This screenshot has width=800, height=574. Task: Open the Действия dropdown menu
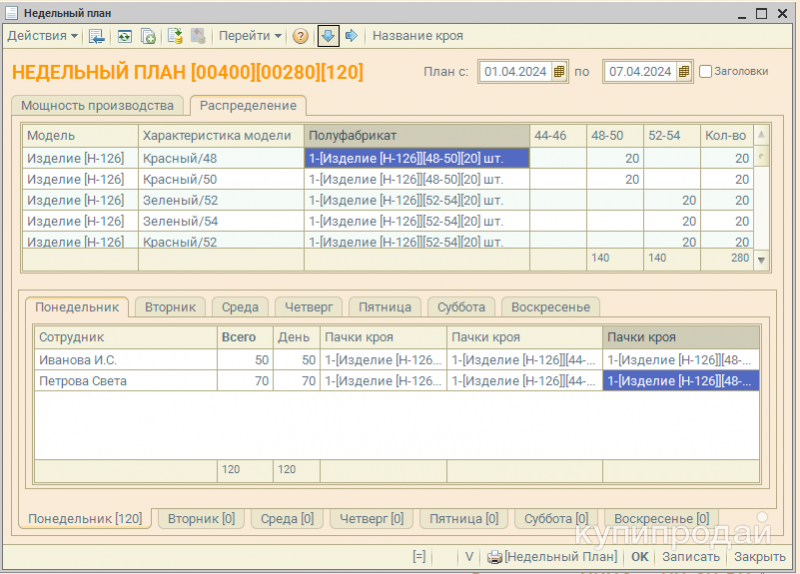pyautogui.click(x=42, y=36)
